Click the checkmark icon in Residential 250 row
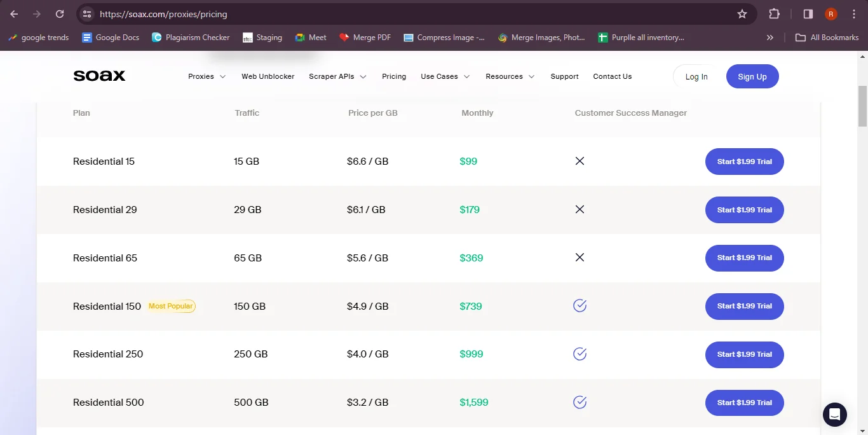The image size is (868, 435). coord(580,354)
